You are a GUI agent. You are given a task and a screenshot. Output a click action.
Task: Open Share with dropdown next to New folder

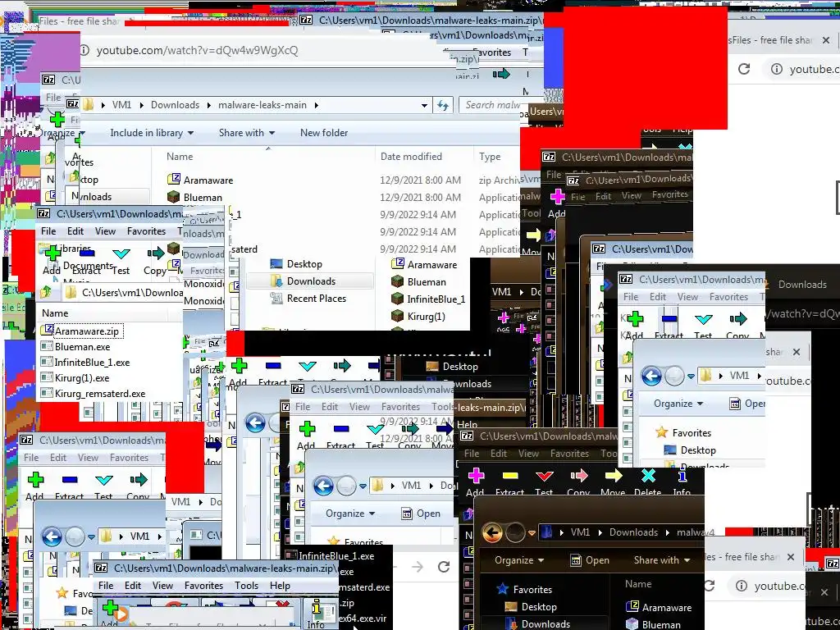pyautogui.click(x=246, y=133)
